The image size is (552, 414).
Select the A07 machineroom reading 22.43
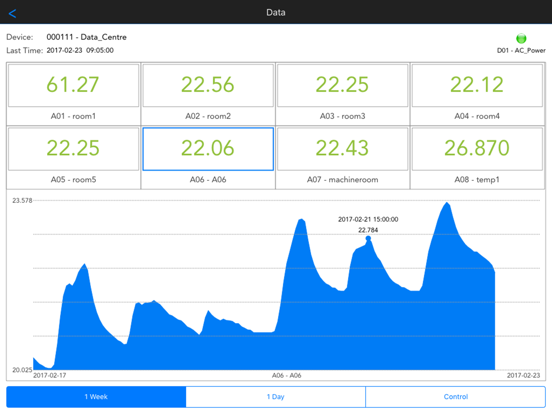tap(343, 149)
